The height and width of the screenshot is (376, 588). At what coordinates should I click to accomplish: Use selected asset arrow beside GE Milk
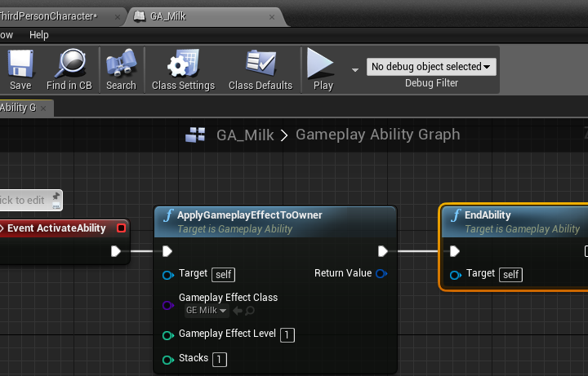point(238,311)
